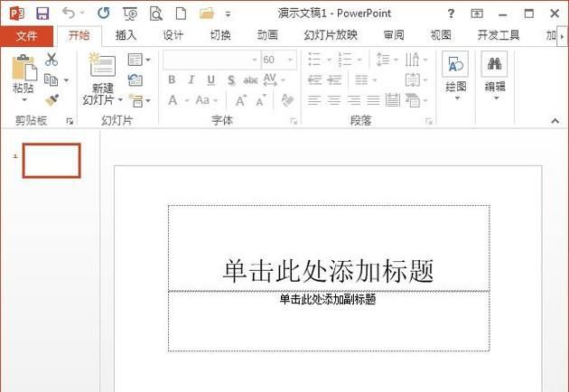569x392 pixels.
Task: Increase font size button
Action: (x=241, y=100)
